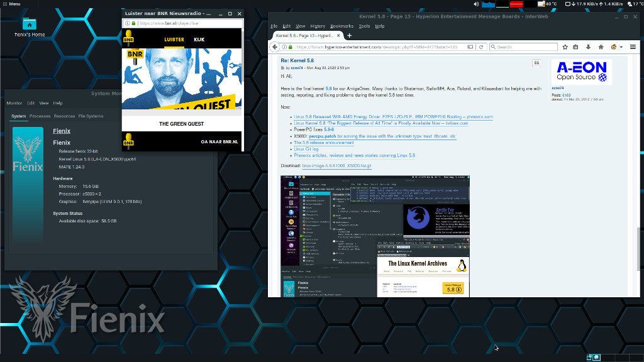
Task: Open the downloads arrow in InterWeb toolbar
Action: [588, 47]
